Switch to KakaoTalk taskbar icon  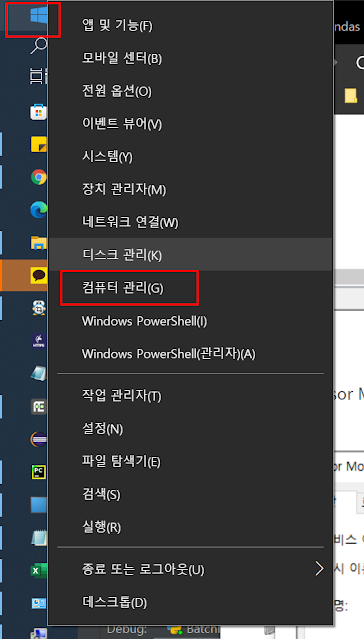point(39,275)
